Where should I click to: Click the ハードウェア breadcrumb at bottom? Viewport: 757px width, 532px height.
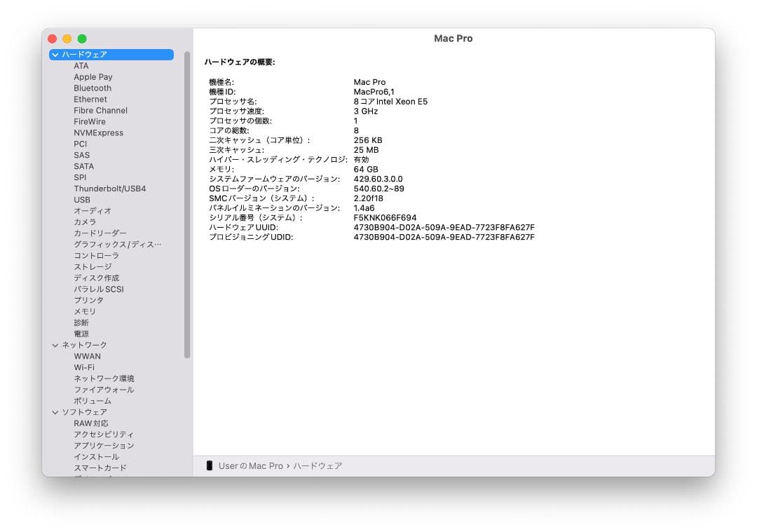coord(318,465)
